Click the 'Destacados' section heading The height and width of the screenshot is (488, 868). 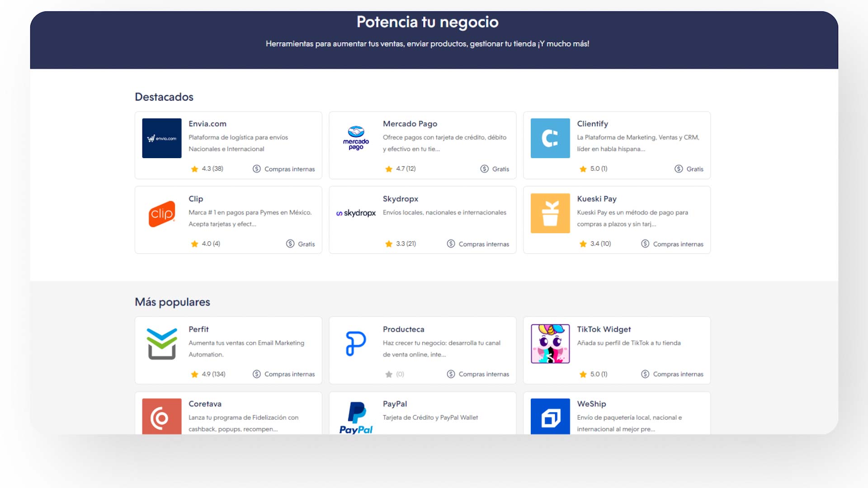(164, 97)
